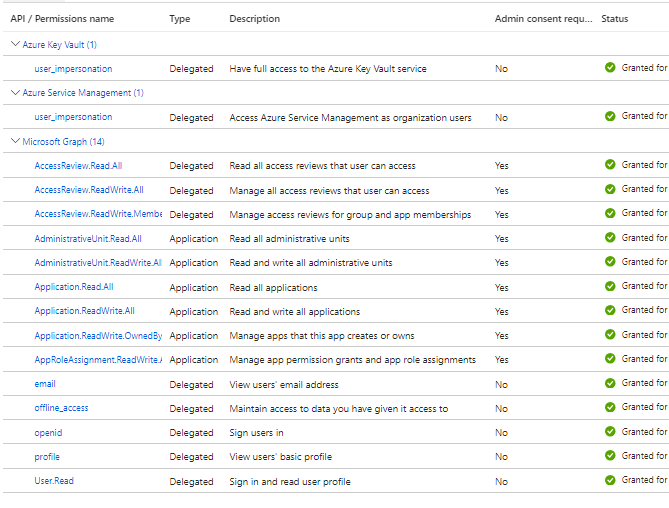Click the granted status icon for AdministrativeUnit.Read.All
Screen dimensions: 669x508
point(610,238)
